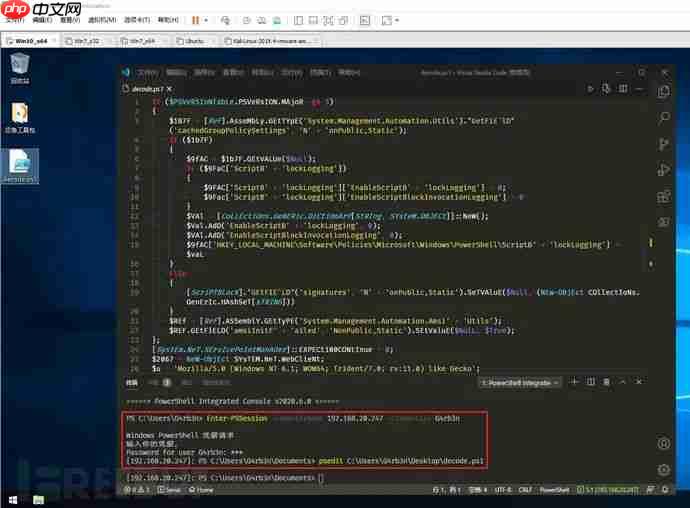Close the terminal panel

[x=639, y=382]
